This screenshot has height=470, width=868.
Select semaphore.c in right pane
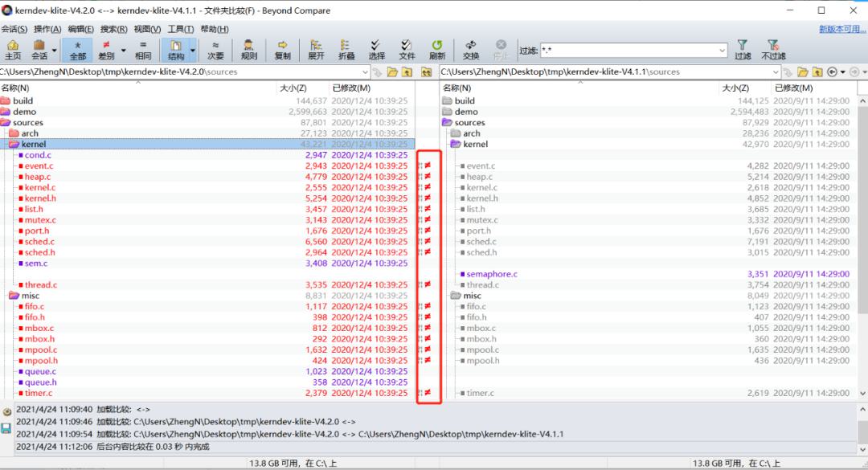click(x=492, y=274)
